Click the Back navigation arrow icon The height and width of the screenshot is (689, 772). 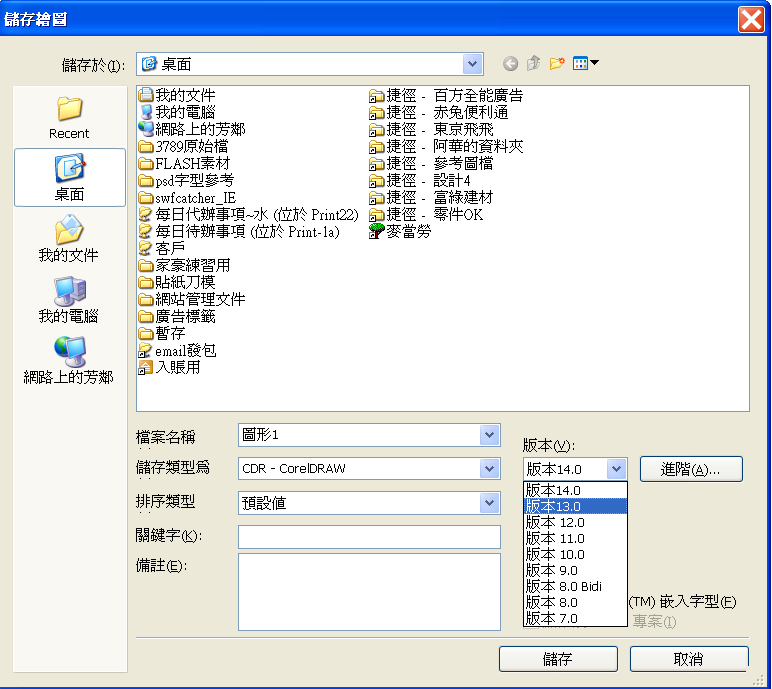(511, 64)
